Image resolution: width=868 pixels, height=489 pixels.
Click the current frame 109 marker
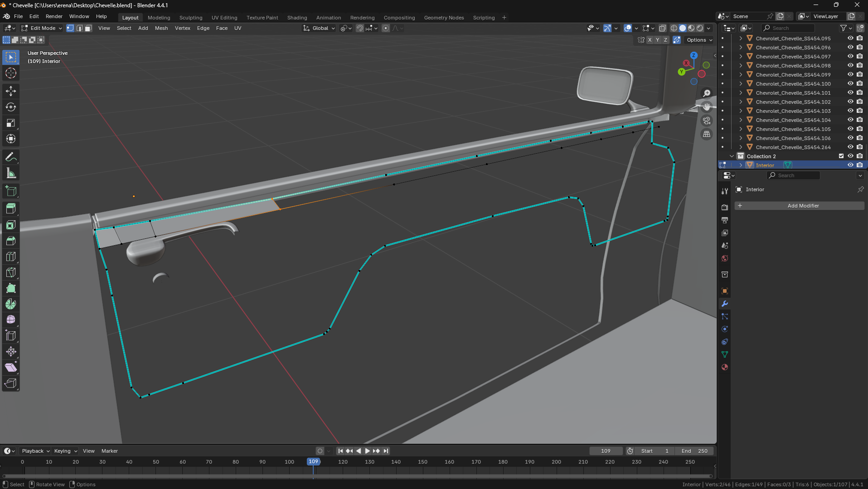313,462
